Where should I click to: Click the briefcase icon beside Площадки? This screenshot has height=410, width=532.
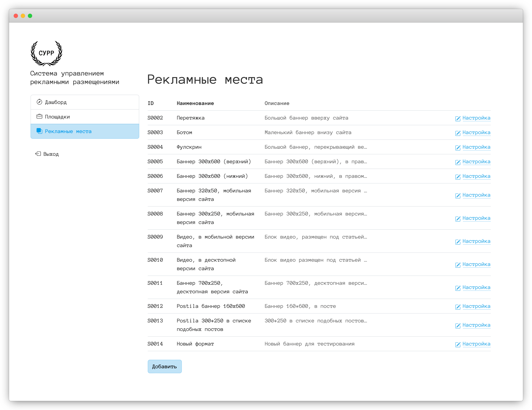click(39, 116)
